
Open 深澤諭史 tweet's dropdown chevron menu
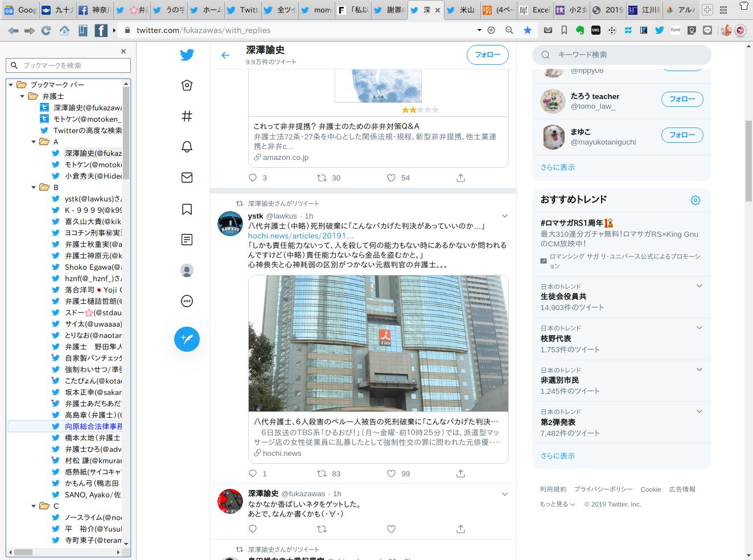point(504,494)
